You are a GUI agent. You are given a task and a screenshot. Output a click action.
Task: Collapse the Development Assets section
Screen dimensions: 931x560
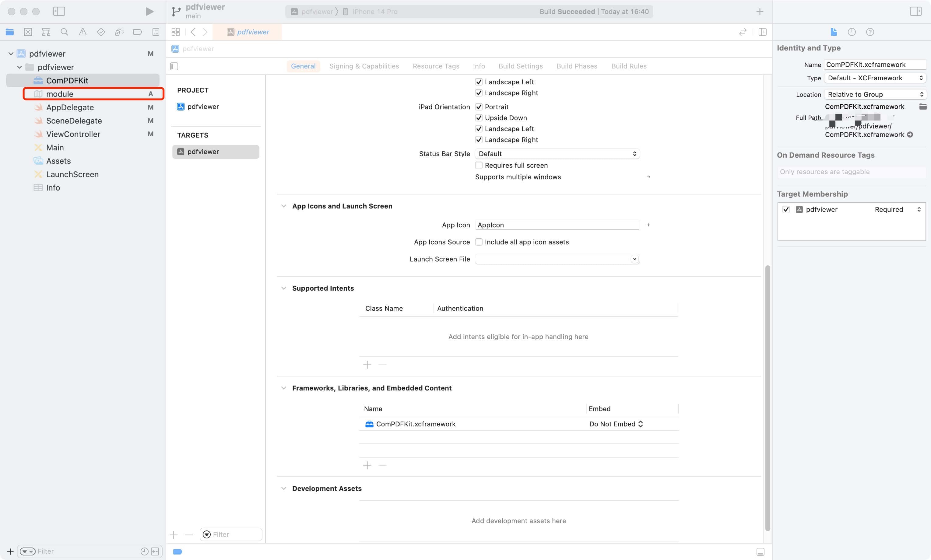pos(283,488)
